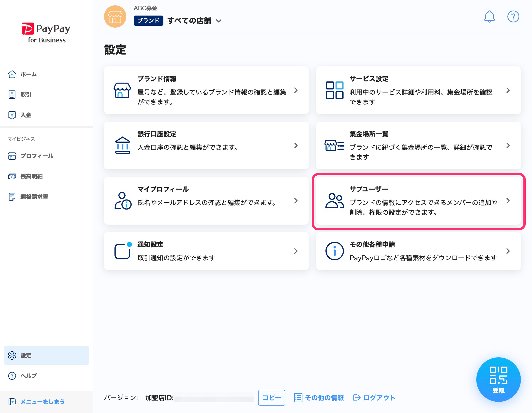The height and width of the screenshot is (413, 532).
Task: Click the ヘルプ question icon in sidebar
Action: pos(12,376)
